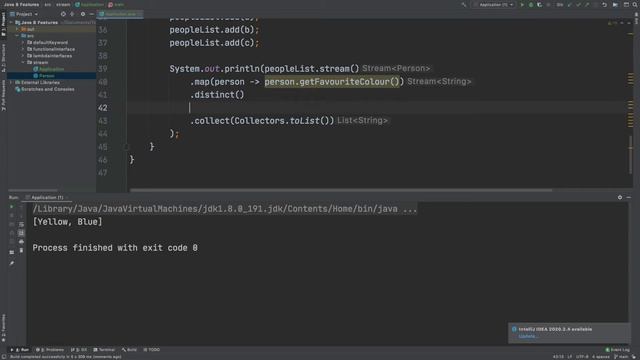Click the git branch main widget in status bar
The image size is (640, 360).
pyautogui.click(x=622, y=357)
